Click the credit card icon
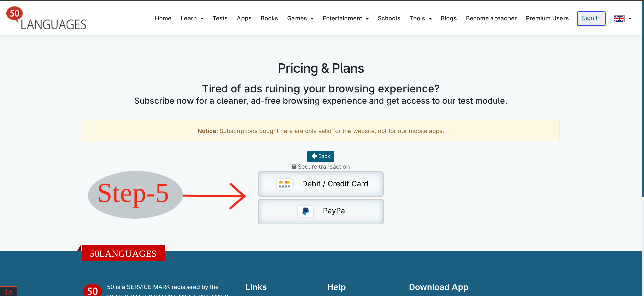Viewport: 644px width, 296px height. tap(284, 184)
